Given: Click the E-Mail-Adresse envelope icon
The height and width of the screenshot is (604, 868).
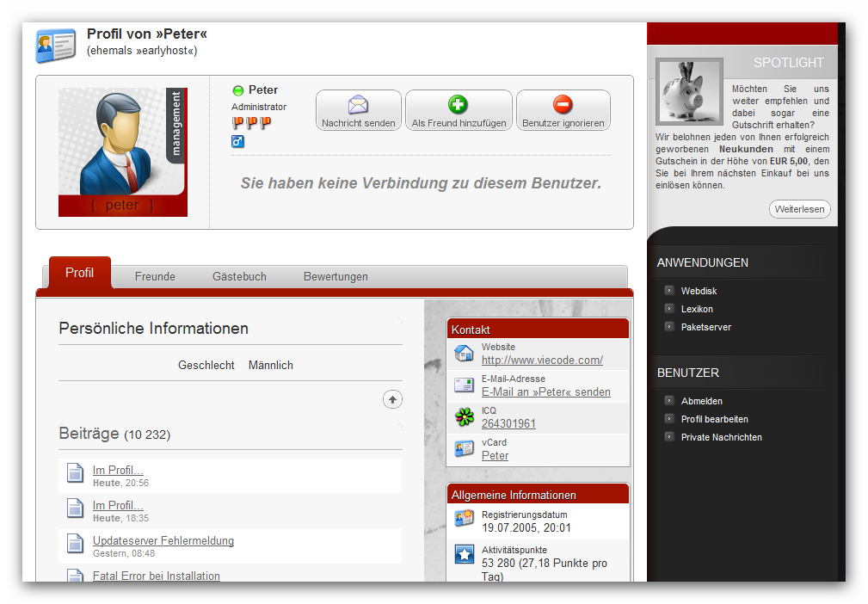Looking at the screenshot, I should click(464, 385).
